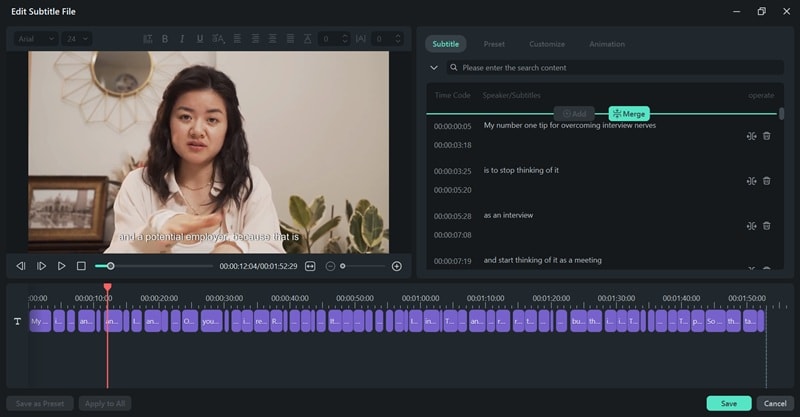Select the 'bu...' subtitle clip on timeline
Viewport: 800px width, 417px height.
point(578,321)
